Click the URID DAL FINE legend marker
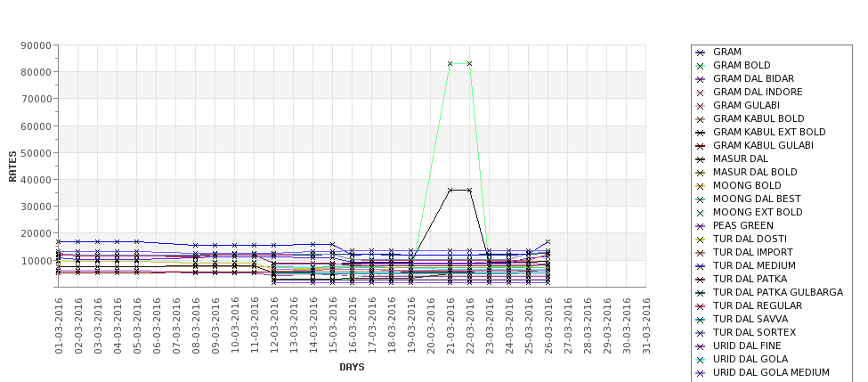868x382 pixels. click(x=700, y=346)
